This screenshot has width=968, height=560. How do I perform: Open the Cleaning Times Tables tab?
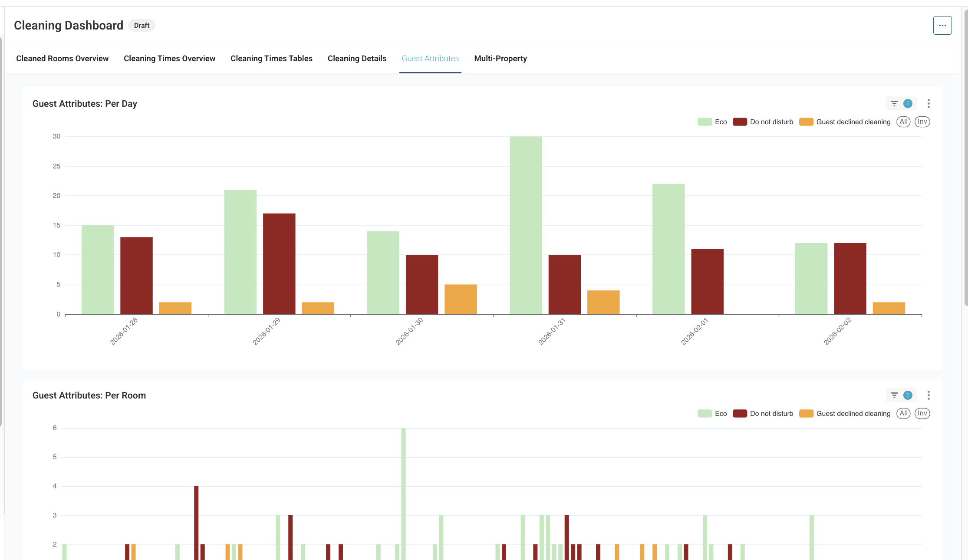tap(271, 59)
